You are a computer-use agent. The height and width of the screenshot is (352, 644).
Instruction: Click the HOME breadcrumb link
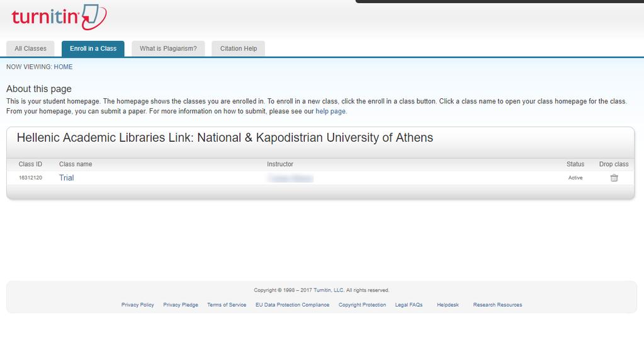click(63, 67)
